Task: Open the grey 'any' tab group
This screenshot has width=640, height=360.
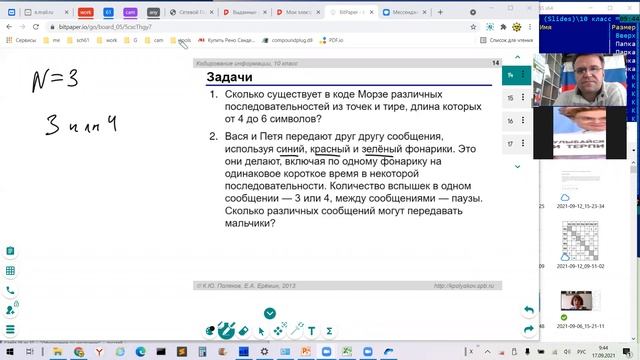Action: pos(153,12)
